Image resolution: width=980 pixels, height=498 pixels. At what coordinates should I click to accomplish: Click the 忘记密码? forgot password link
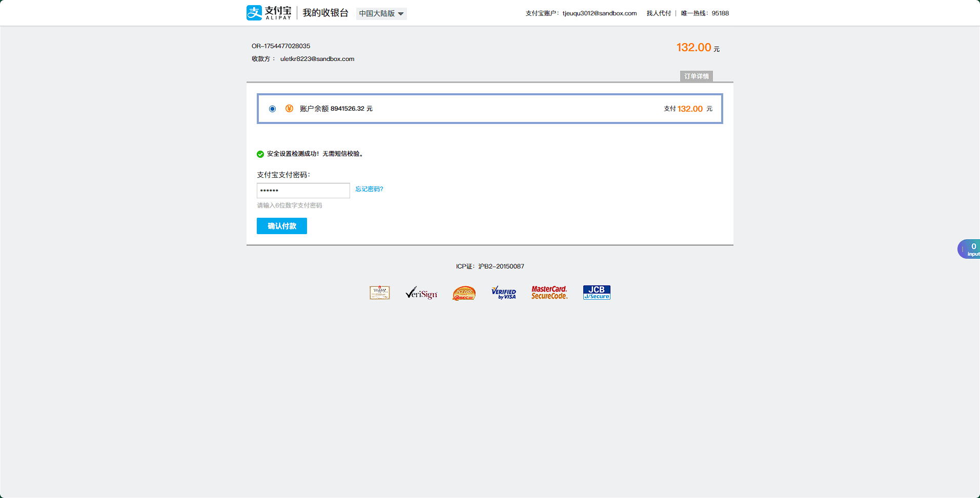coord(369,189)
